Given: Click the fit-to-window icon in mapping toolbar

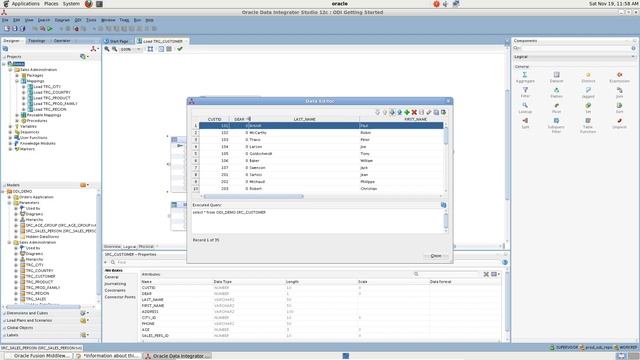Looking at the screenshot, I should pyautogui.click(x=150, y=49).
